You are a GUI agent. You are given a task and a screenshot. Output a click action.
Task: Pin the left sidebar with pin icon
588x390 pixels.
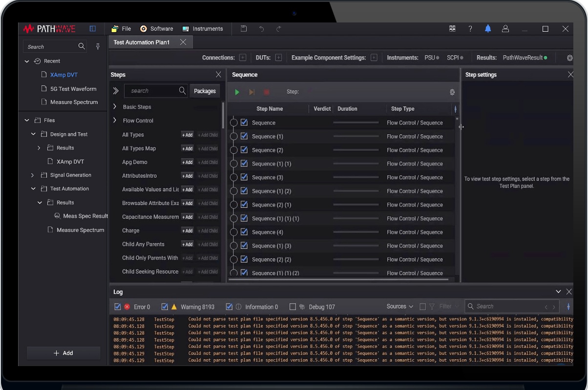pos(98,47)
